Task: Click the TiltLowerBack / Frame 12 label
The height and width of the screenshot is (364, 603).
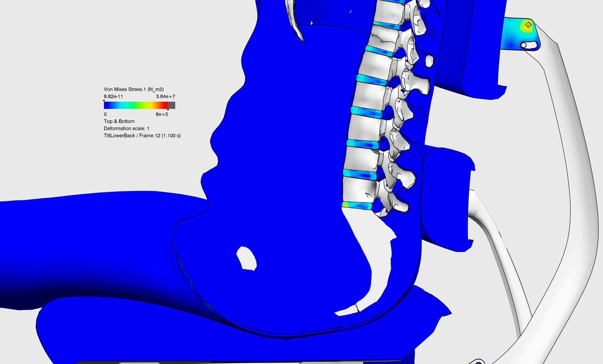Action: pos(142,136)
